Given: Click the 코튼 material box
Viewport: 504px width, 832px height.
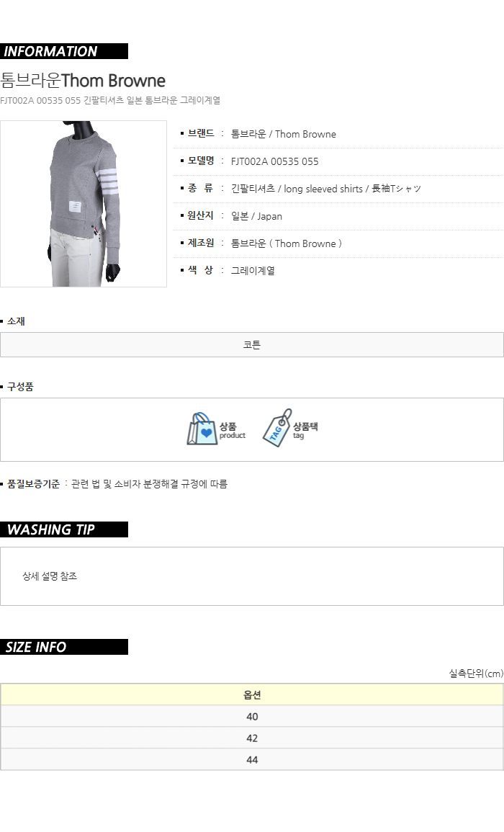Looking at the screenshot, I should pyautogui.click(x=252, y=345).
